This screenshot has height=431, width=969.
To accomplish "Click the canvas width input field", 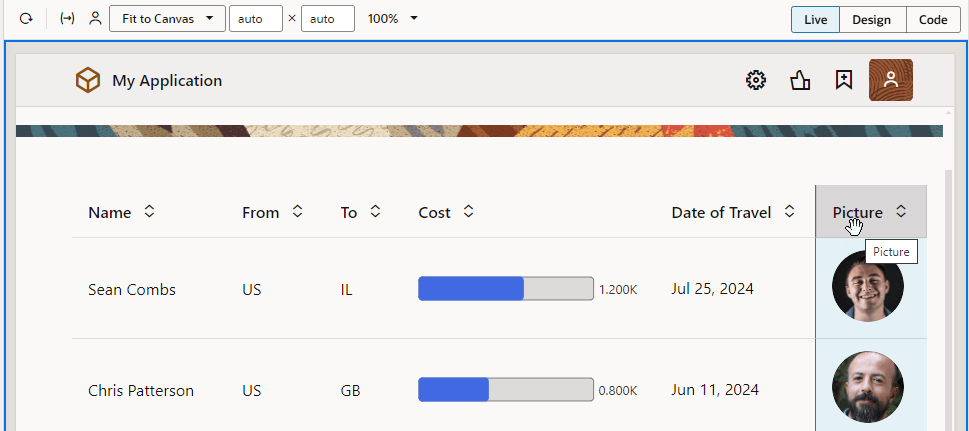I will point(255,19).
